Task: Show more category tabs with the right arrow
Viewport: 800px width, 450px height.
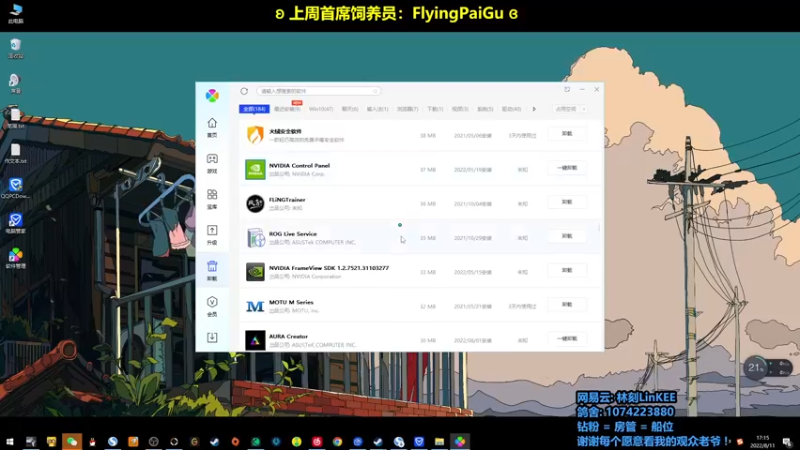Action: (534, 109)
